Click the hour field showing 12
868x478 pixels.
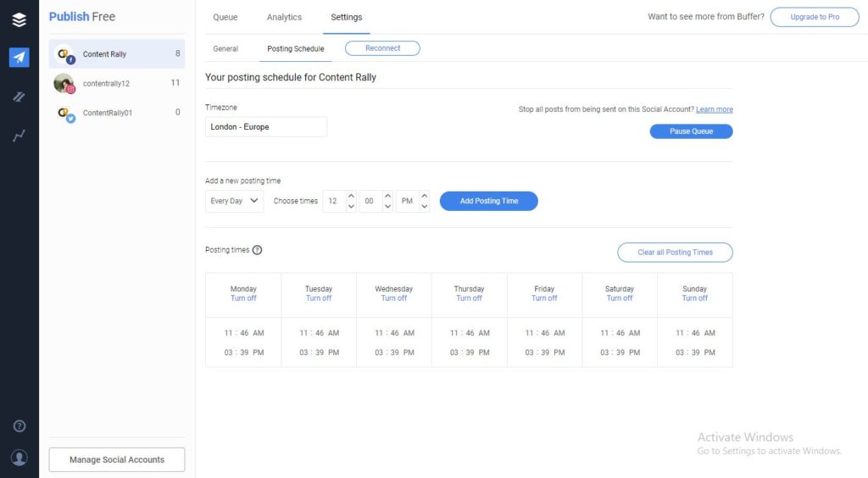[334, 201]
